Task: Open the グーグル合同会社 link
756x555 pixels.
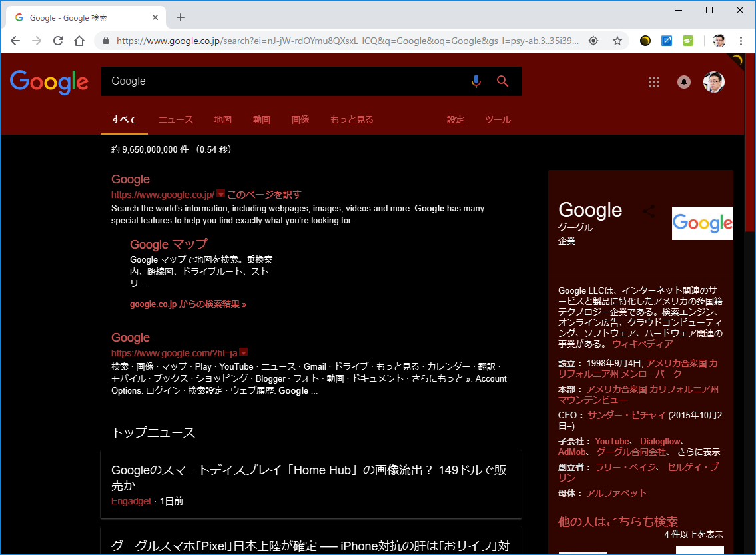Action: 631,452
